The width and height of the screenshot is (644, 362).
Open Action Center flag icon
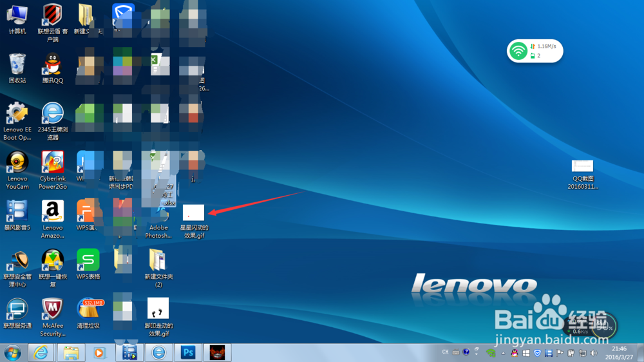click(560, 353)
